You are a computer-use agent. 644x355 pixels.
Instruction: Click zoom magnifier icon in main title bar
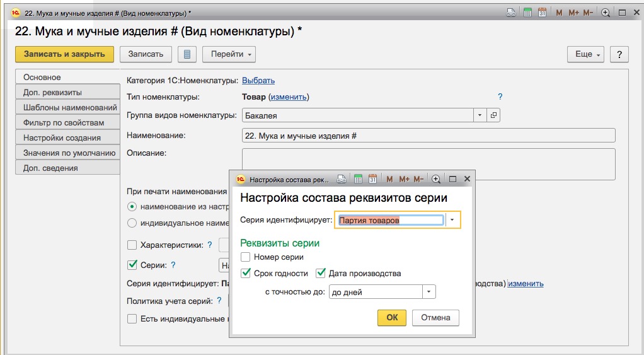point(606,13)
